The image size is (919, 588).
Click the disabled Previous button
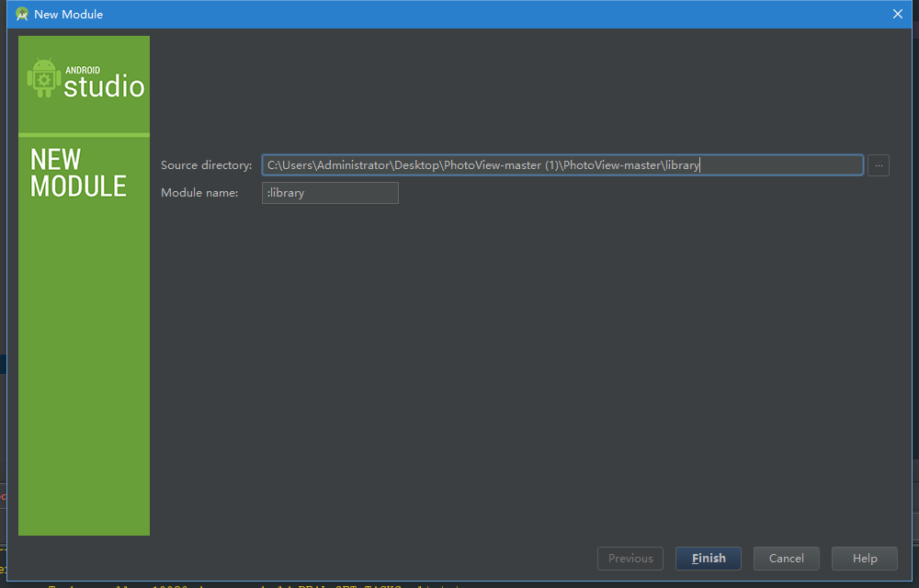(x=630, y=558)
